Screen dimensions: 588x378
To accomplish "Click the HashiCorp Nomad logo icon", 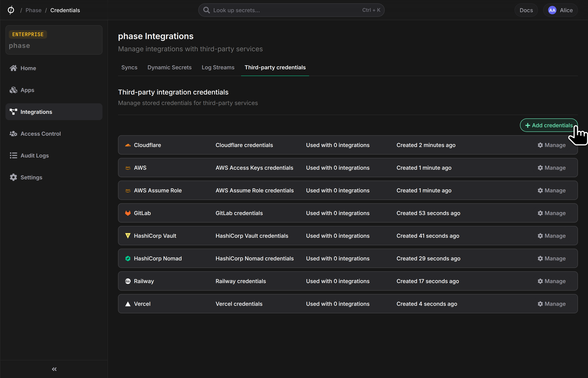I will pyautogui.click(x=128, y=259).
